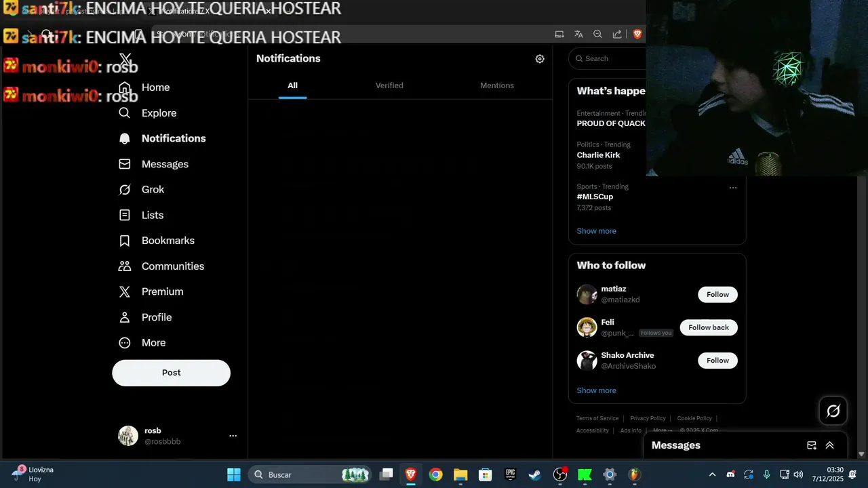Image resolution: width=868 pixels, height=488 pixels.
Task: Open notification settings gear icon
Action: 540,59
